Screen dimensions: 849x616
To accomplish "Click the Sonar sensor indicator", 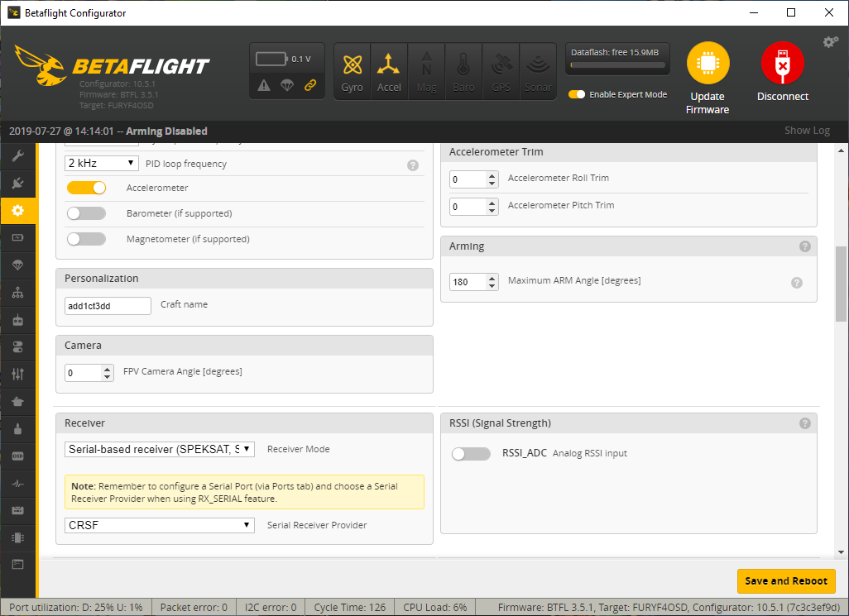I will coord(538,72).
